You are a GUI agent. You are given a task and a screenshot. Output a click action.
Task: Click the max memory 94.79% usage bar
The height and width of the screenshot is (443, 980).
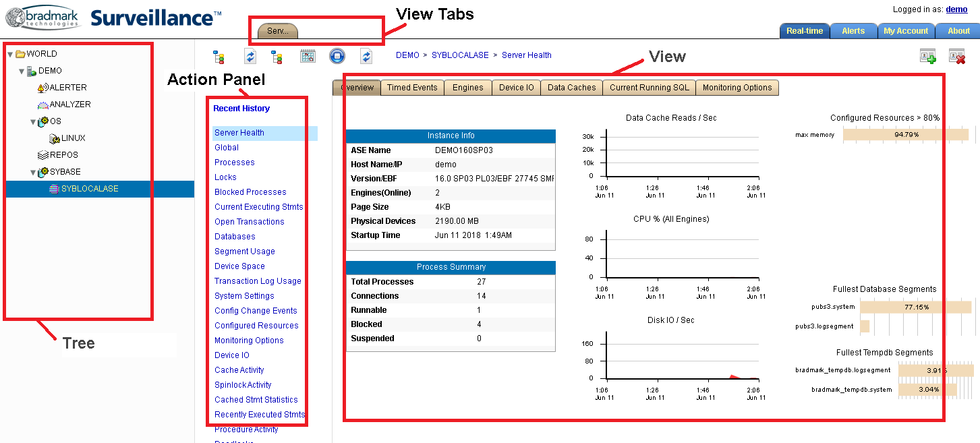coord(905,135)
